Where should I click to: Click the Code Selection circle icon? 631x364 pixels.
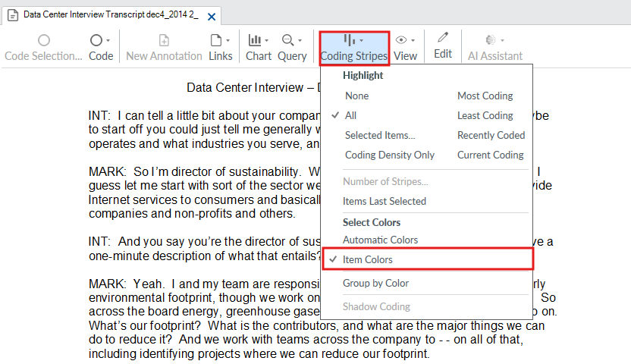[x=44, y=40]
